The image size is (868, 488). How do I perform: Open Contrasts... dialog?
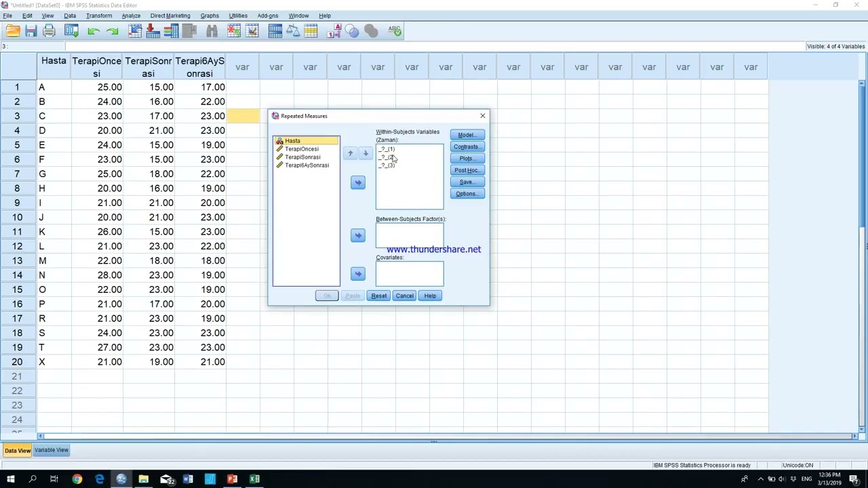467,146
